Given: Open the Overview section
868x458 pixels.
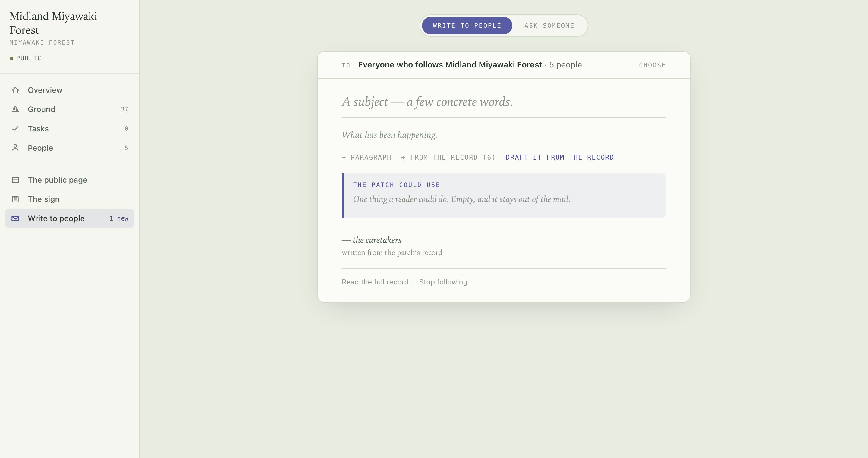Looking at the screenshot, I should click(69, 90).
